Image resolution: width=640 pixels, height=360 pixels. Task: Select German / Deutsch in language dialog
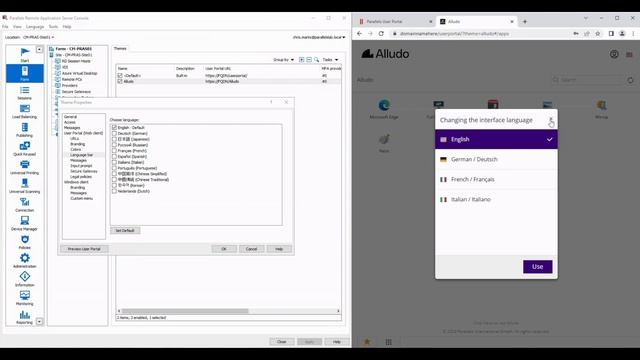point(496,159)
